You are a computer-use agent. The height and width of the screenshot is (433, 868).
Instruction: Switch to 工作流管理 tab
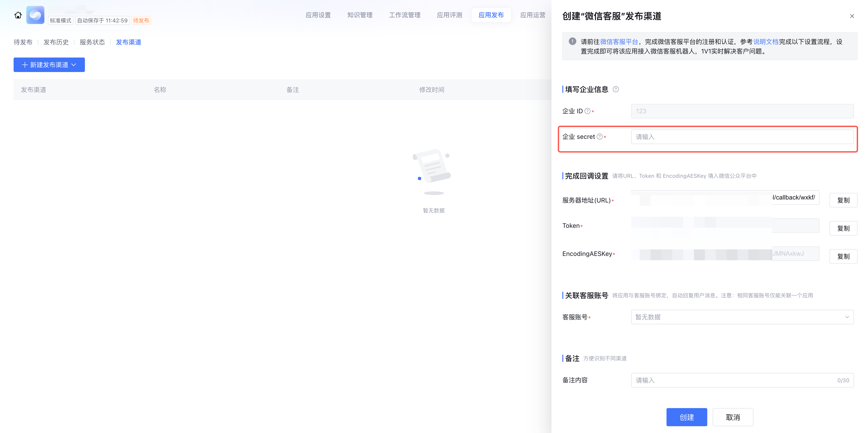(404, 15)
